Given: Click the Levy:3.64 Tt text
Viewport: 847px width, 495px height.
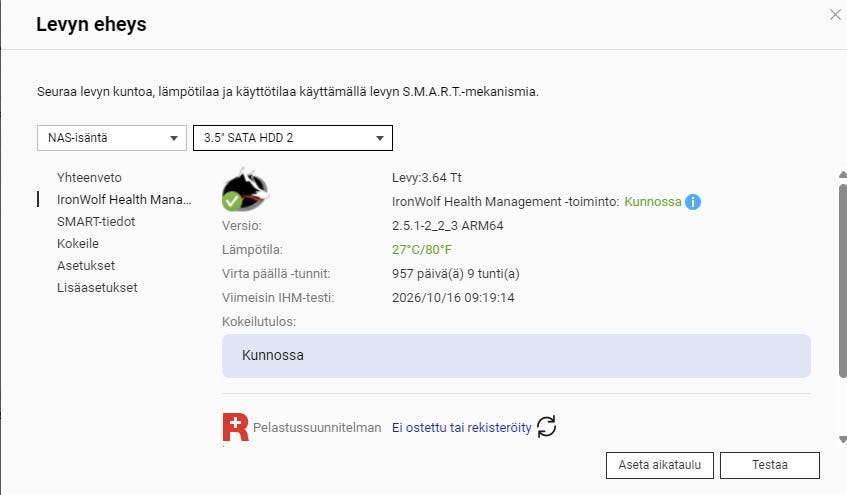Looking at the screenshot, I should [x=427, y=178].
